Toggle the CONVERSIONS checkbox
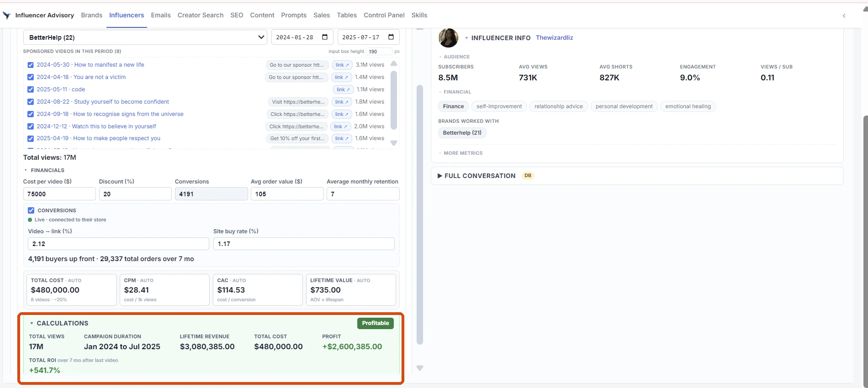The width and height of the screenshot is (868, 388). 31,210
